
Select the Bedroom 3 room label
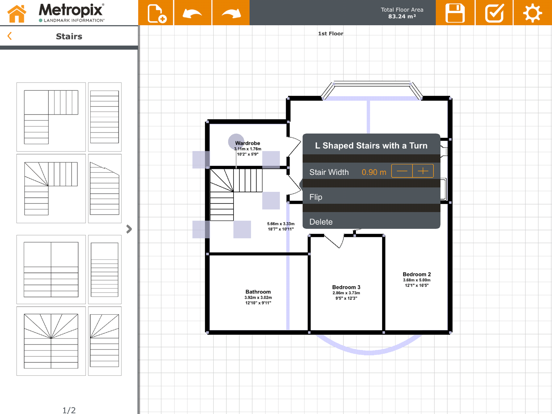[346, 287]
